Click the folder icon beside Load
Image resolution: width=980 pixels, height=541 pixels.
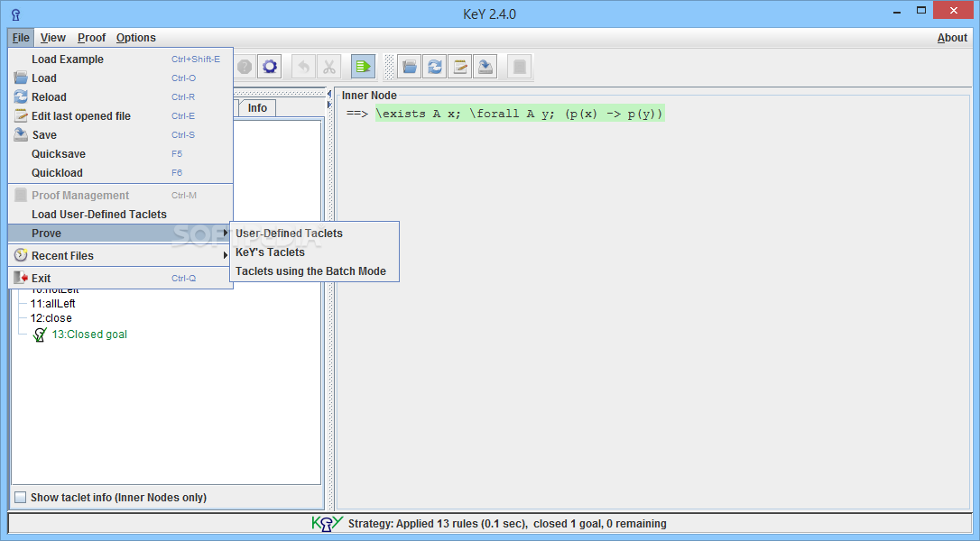click(x=21, y=78)
